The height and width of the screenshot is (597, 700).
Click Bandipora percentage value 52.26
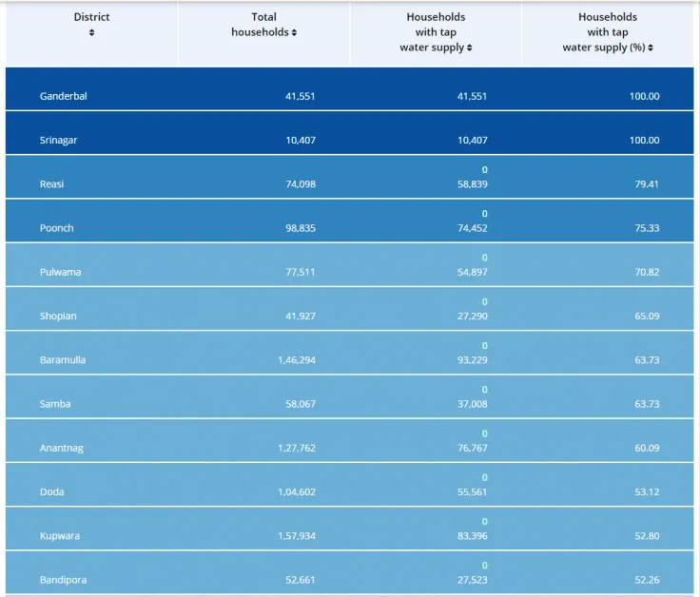[645, 580]
